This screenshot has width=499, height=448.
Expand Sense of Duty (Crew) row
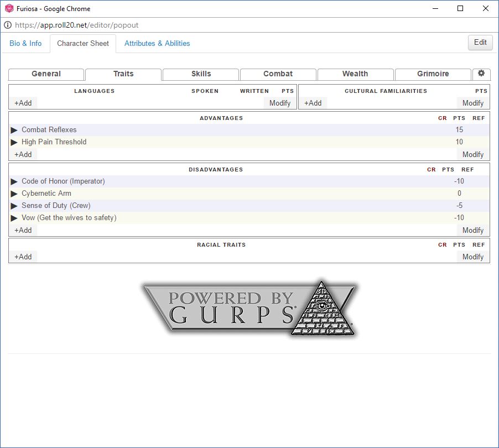(x=14, y=206)
